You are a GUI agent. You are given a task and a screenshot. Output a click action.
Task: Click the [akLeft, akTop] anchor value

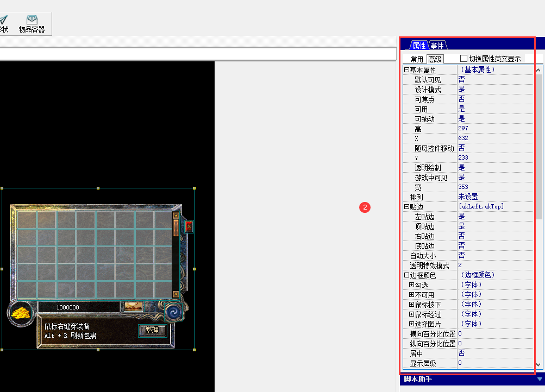[x=481, y=206]
